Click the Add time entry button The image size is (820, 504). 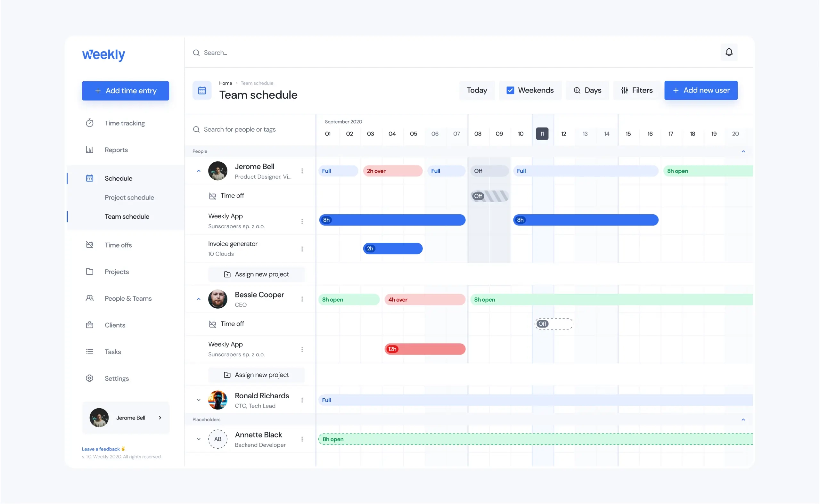[x=125, y=91]
